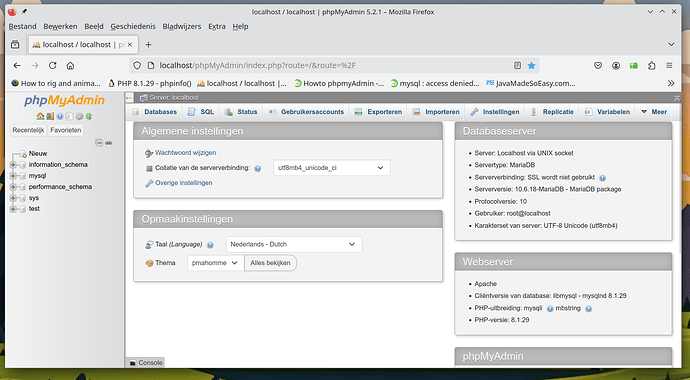Expand information_schema database tree node
This screenshot has width=690, height=380.
pyautogui.click(x=13, y=164)
